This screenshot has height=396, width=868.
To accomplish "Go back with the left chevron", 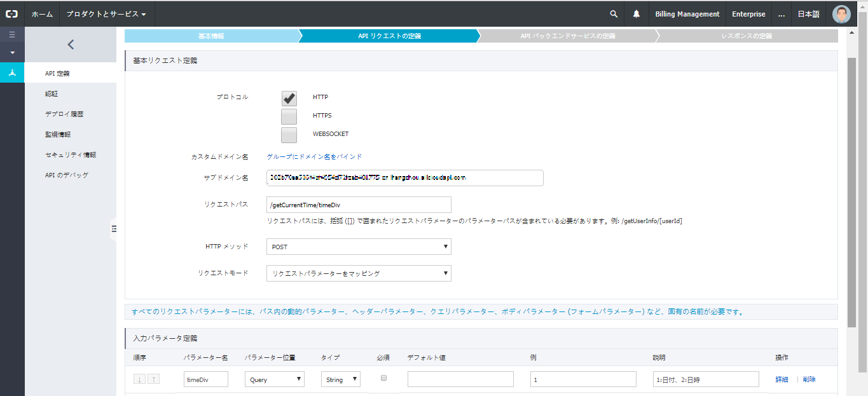I will (71, 44).
